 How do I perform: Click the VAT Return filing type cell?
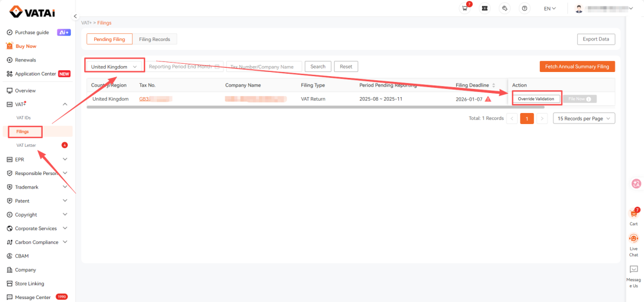pos(314,99)
